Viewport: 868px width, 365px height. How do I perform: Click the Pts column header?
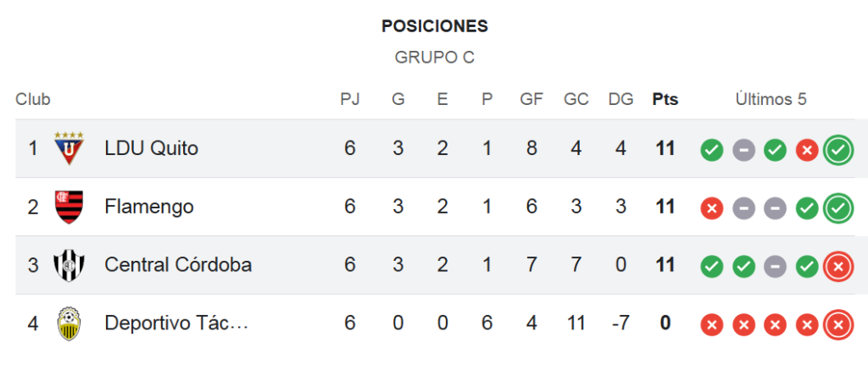tap(665, 100)
